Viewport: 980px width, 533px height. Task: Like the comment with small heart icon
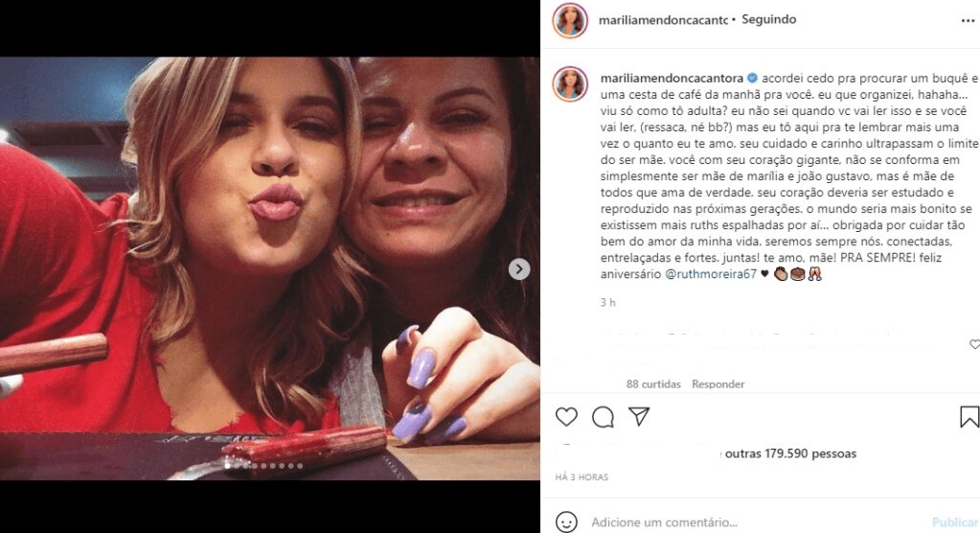[974, 344]
